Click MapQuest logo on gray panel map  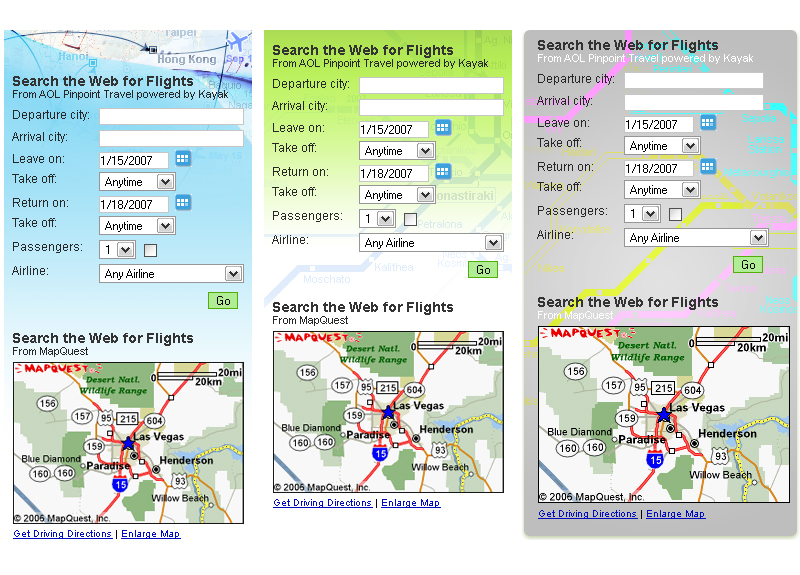point(588,334)
